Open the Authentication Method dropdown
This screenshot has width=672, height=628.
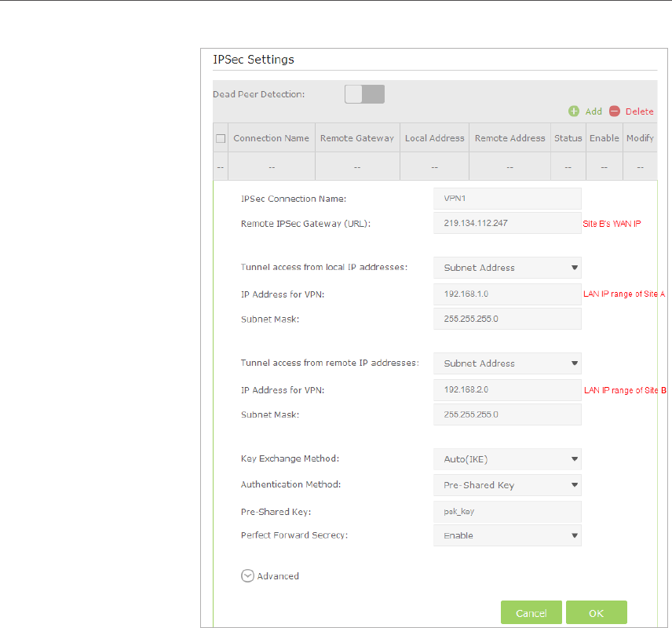click(x=507, y=485)
